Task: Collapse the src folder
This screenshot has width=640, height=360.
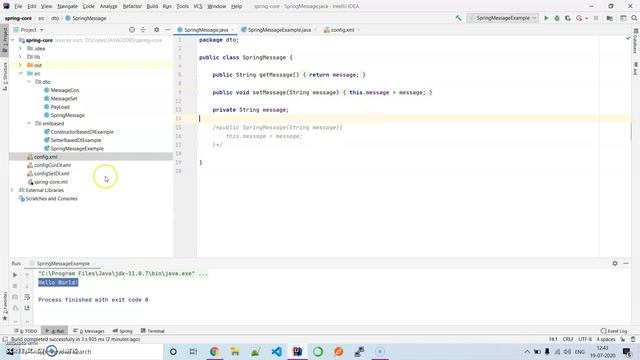Action: (x=20, y=73)
